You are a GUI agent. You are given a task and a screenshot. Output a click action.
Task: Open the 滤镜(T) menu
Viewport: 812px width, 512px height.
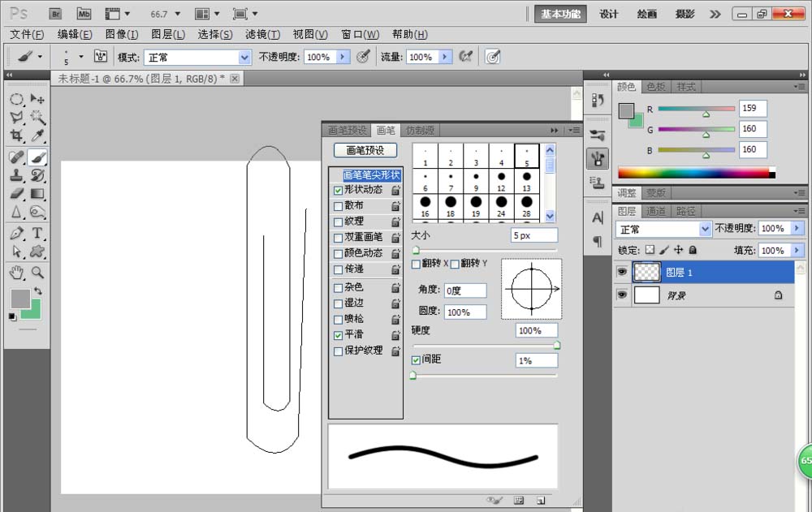tap(262, 34)
